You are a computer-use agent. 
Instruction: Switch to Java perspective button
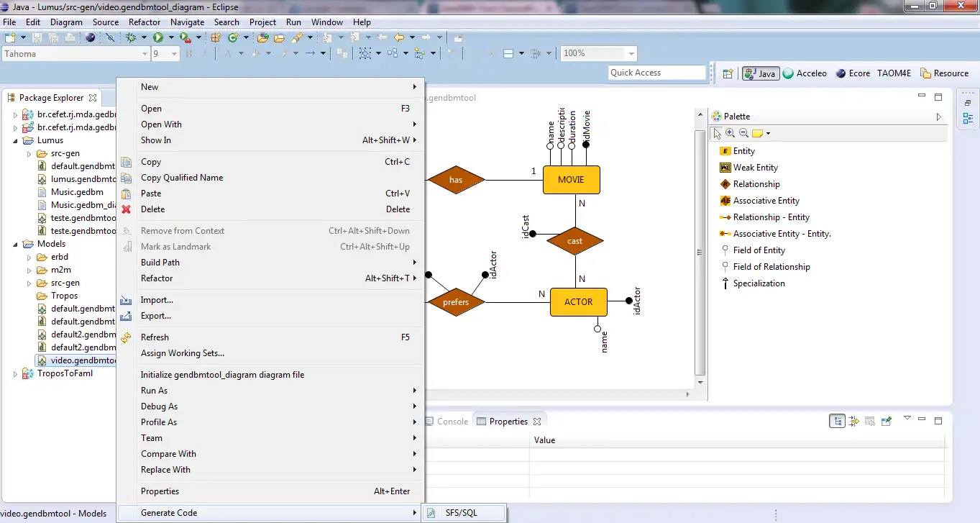coord(761,73)
